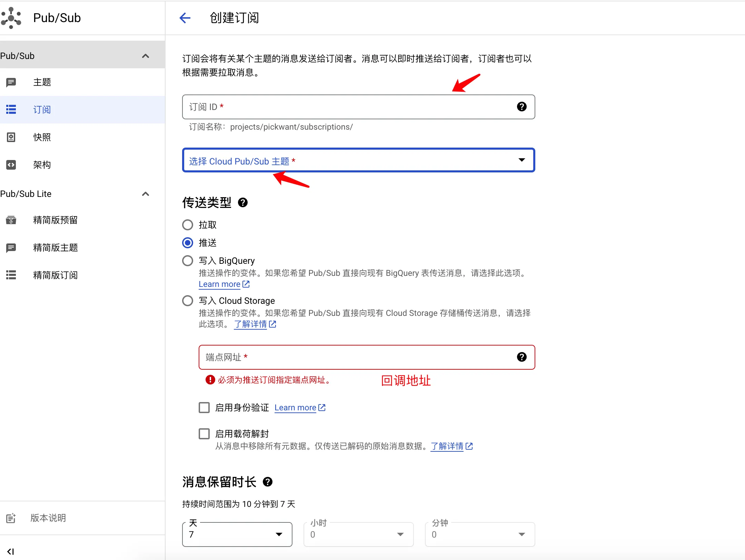
Task: Select the 推送 delivery type radio
Action: (x=188, y=243)
